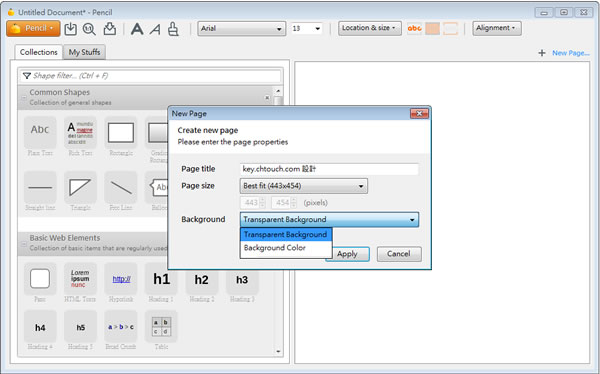Viewport: 600px width, 374px height.
Task: Open the Arial font family dropdown
Action: click(241, 29)
